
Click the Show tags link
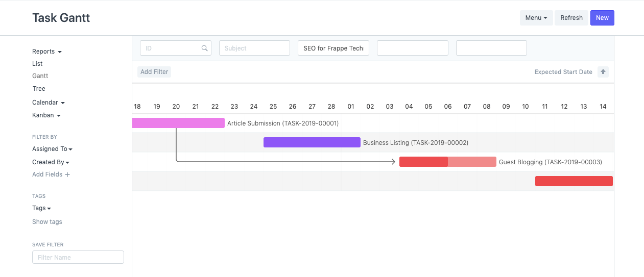[47, 222]
